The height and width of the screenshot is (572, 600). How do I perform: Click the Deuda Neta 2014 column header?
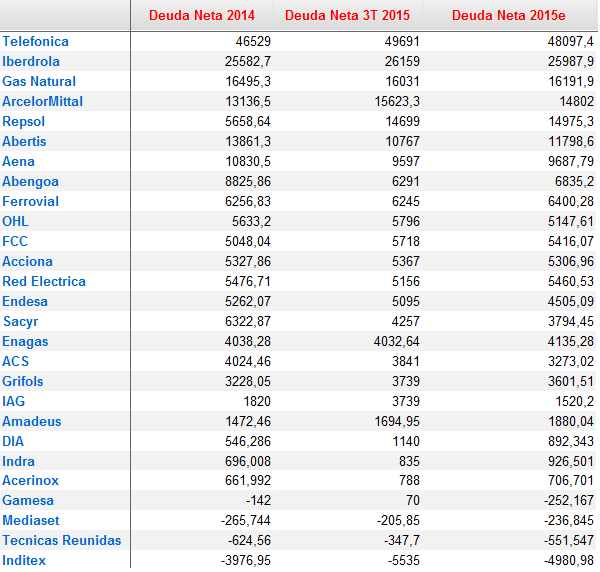(201, 15)
